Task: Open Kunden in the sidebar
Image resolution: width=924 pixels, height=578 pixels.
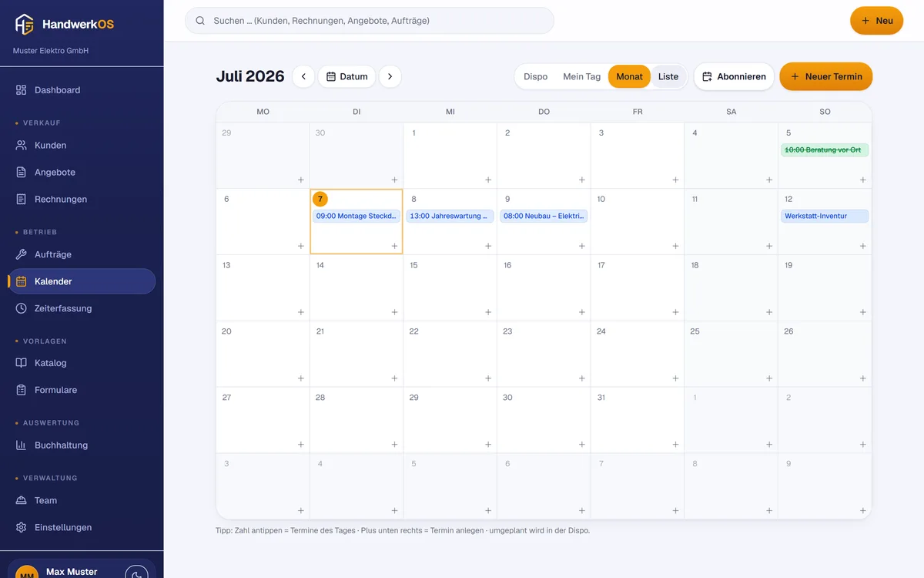Action: (82, 145)
